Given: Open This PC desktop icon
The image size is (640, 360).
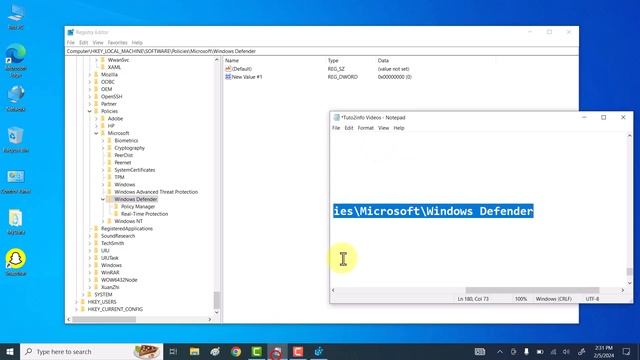Looking at the screenshot, I should pos(16,16).
